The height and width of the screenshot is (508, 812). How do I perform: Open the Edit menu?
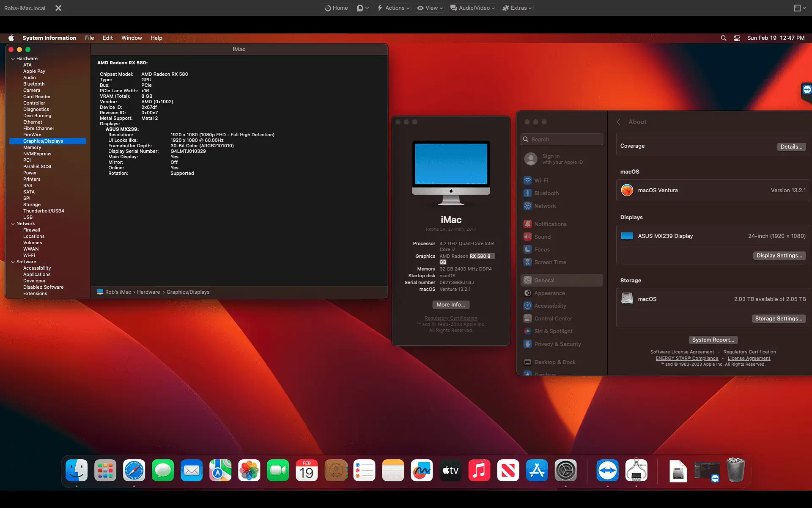(108, 38)
